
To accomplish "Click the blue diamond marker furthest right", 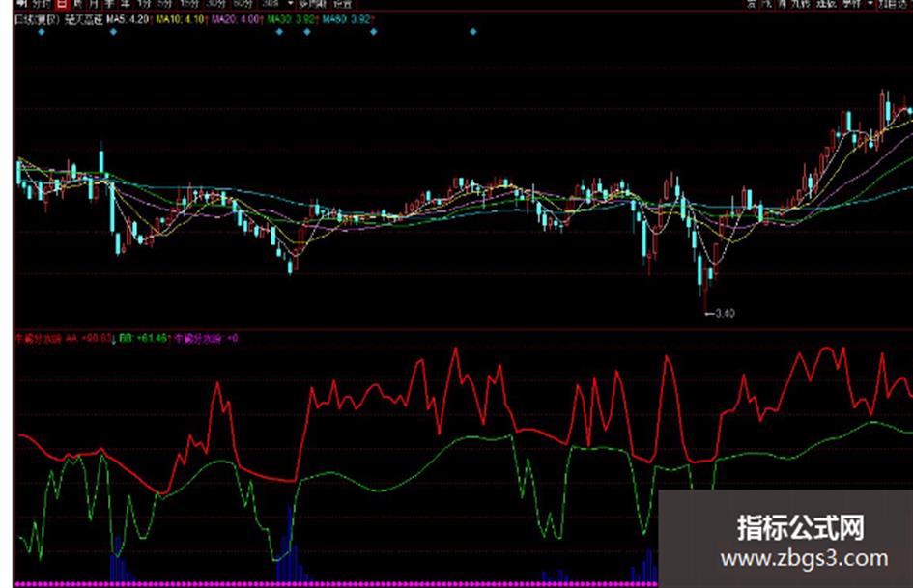I will 472,32.
